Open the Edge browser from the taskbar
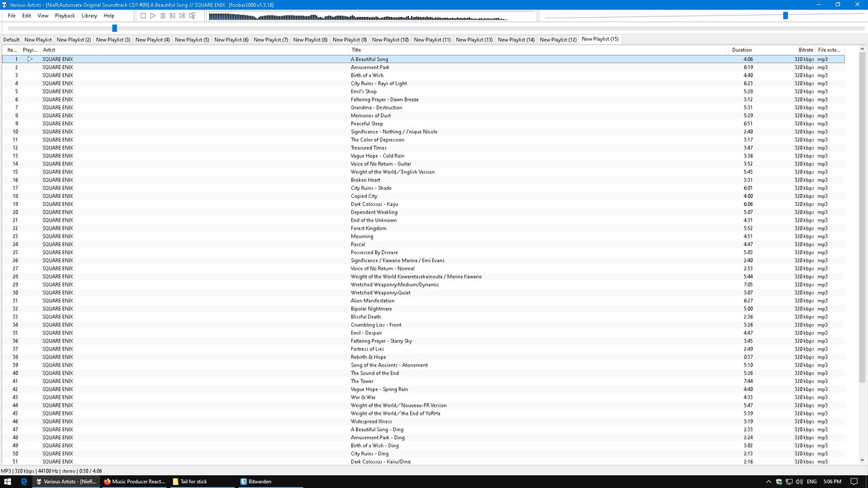The height and width of the screenshot is (488, 868). 24,481
